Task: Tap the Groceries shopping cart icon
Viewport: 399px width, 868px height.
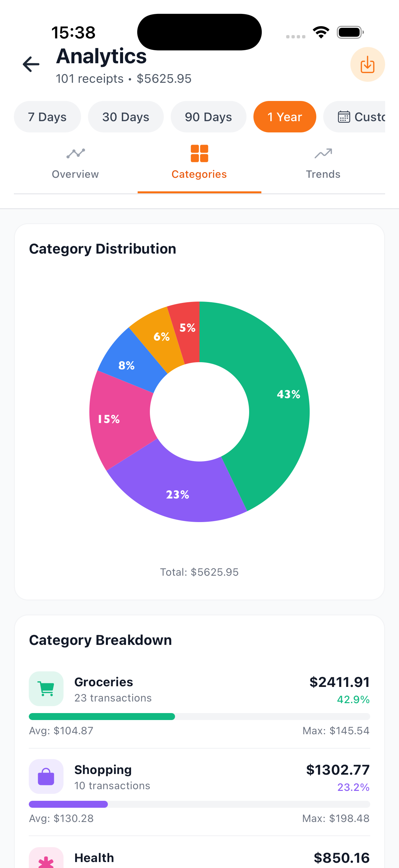Action: point(46,688)
